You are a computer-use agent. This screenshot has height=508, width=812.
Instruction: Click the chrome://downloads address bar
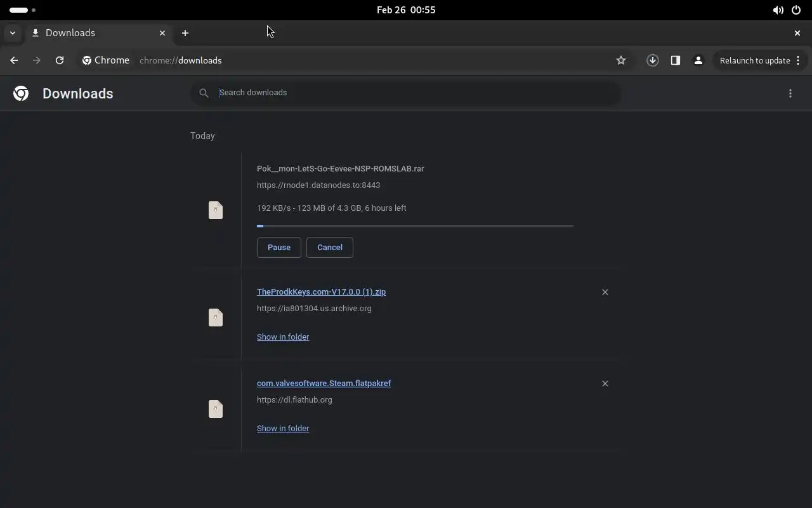click(x=374, y=60)
